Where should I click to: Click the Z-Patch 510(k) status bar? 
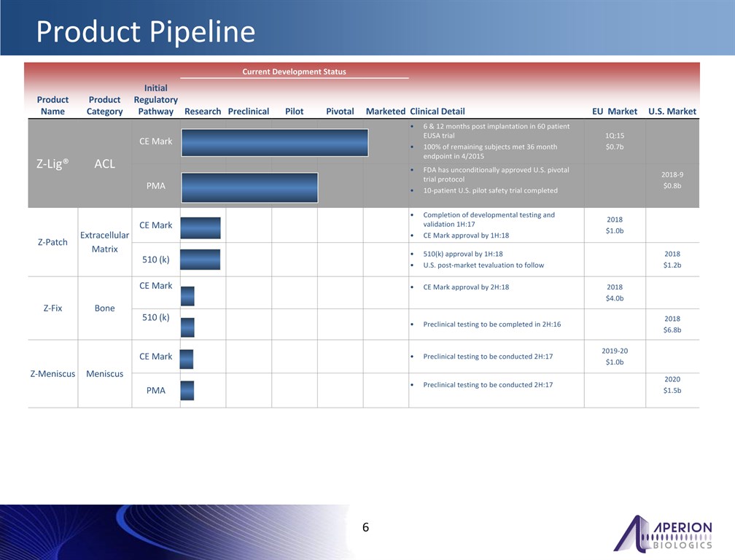[201, 260]
